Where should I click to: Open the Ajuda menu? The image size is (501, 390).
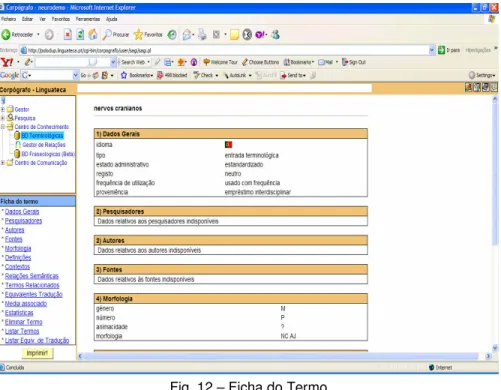[112, 19]
